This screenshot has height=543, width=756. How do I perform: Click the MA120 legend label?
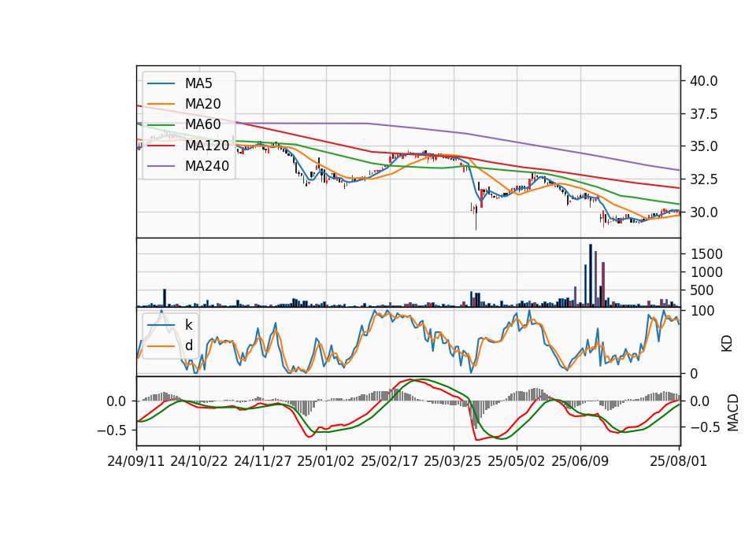pos(207,146)
